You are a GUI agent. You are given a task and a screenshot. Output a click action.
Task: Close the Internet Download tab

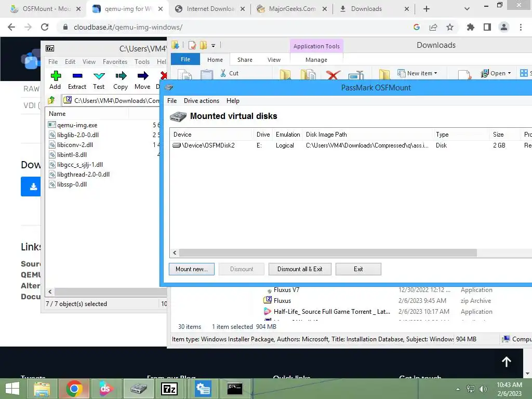pos(243,9)
